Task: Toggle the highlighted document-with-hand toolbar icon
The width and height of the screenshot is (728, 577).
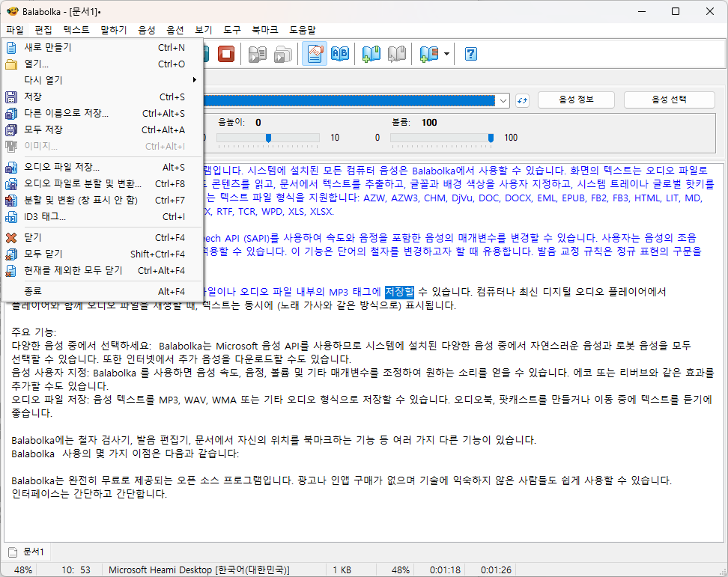Action: 315,54
